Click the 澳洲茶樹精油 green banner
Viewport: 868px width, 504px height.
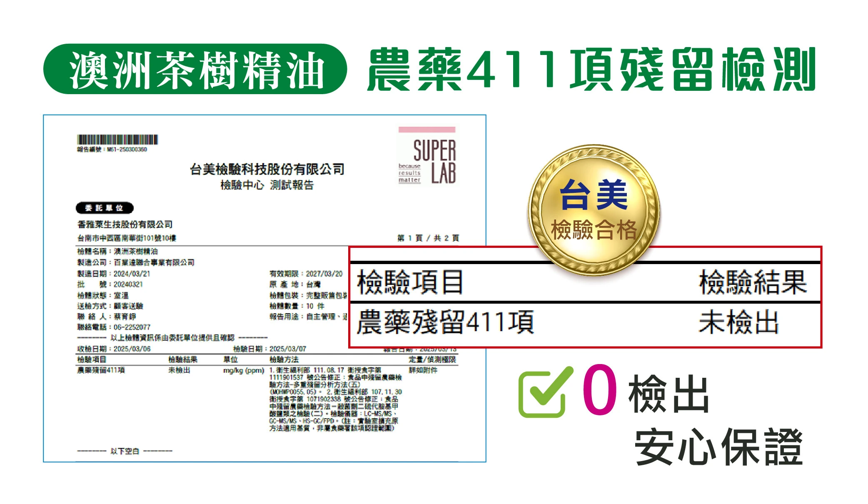point(195,69)
